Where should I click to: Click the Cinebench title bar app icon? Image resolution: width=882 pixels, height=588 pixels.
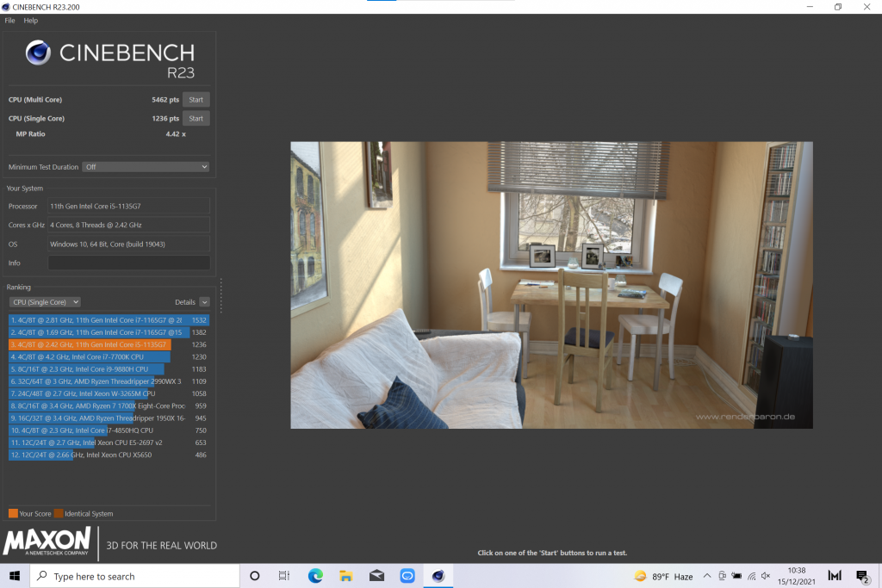click(x=6, y=7)
